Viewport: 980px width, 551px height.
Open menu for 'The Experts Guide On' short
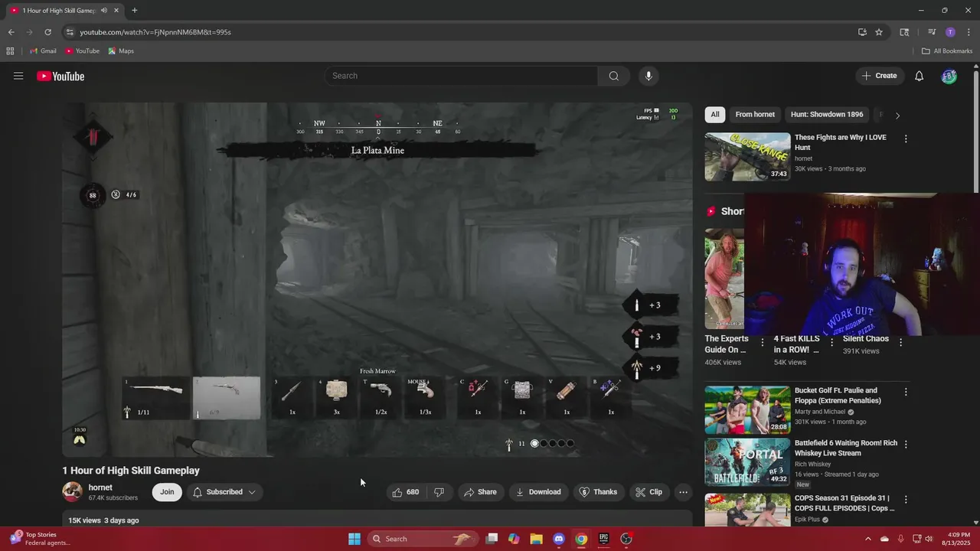click(x=762, y=342)
